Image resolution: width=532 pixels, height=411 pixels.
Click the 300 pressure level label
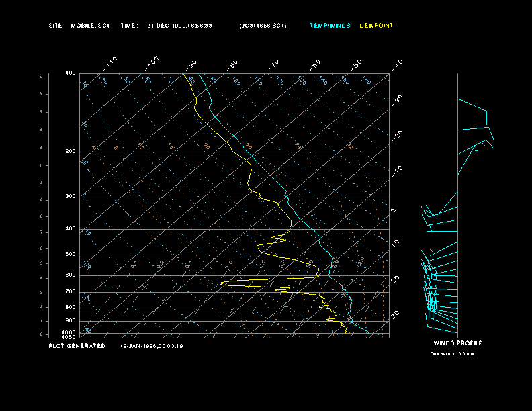(x=71, y=196)
